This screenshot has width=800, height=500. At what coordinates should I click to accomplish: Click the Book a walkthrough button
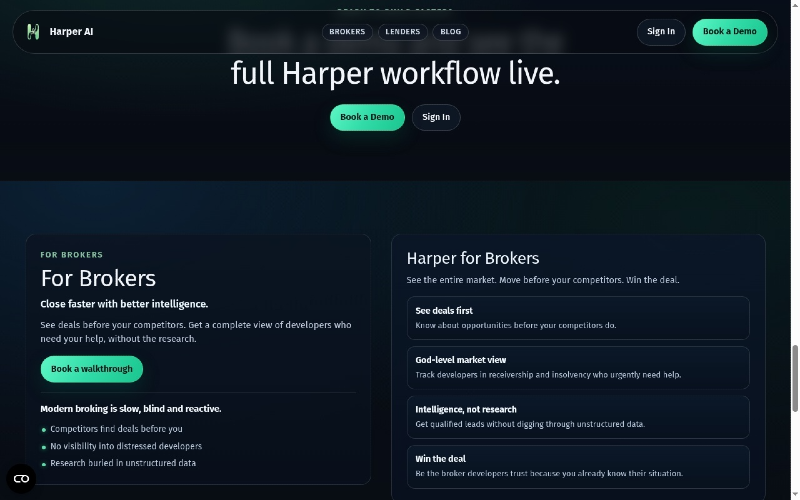tap(92, 369)
